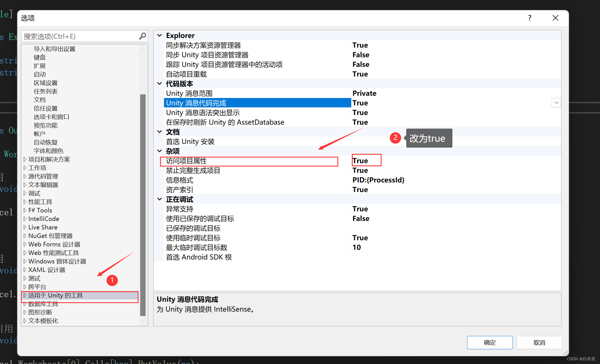600x364 pixels.
Task: Click the 确定 button
Action: [x=490, y=342]
